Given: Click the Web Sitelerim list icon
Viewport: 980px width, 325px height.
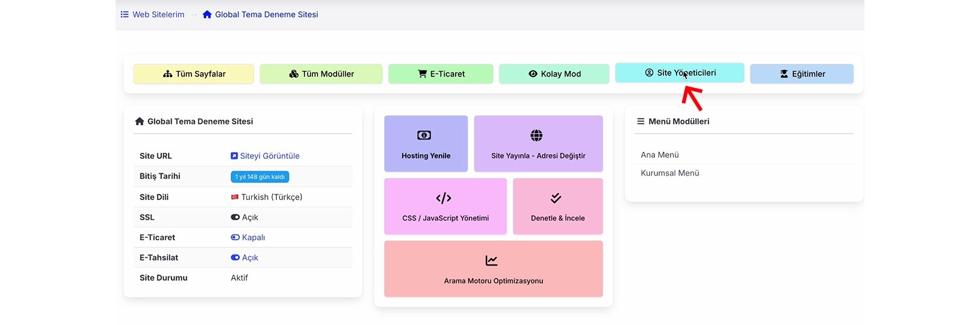Looking at the screenshot, I should pyautogui.click(x=125, y=14).
